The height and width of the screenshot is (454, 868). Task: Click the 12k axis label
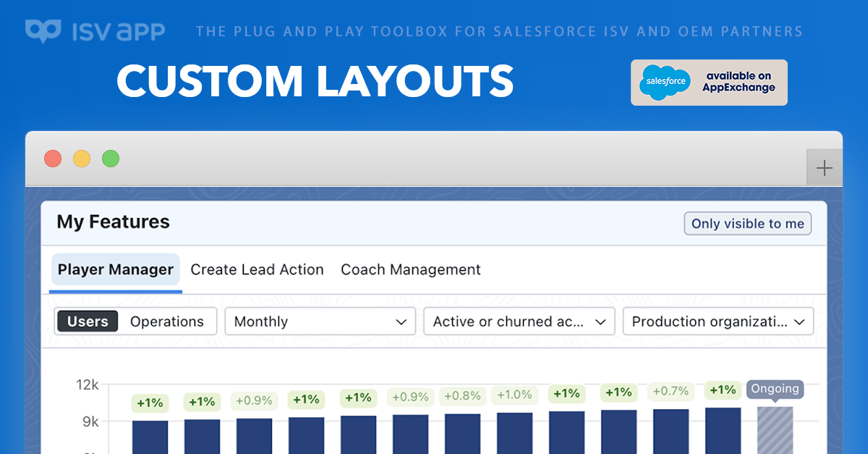click(87, 384)
